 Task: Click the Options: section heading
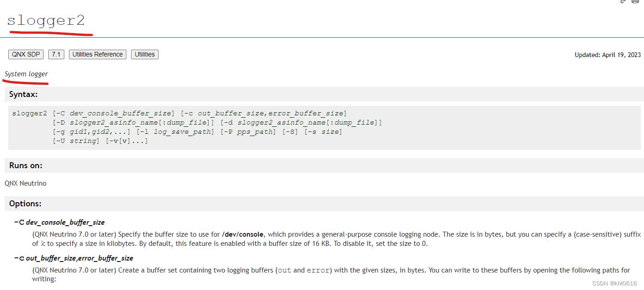25,204
